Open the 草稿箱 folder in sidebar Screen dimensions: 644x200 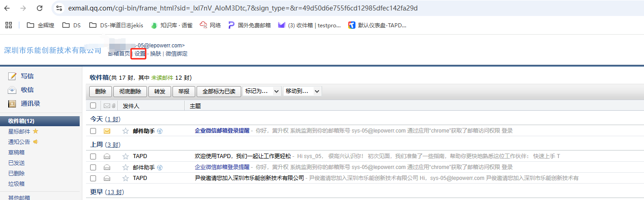tap(16, 152)
